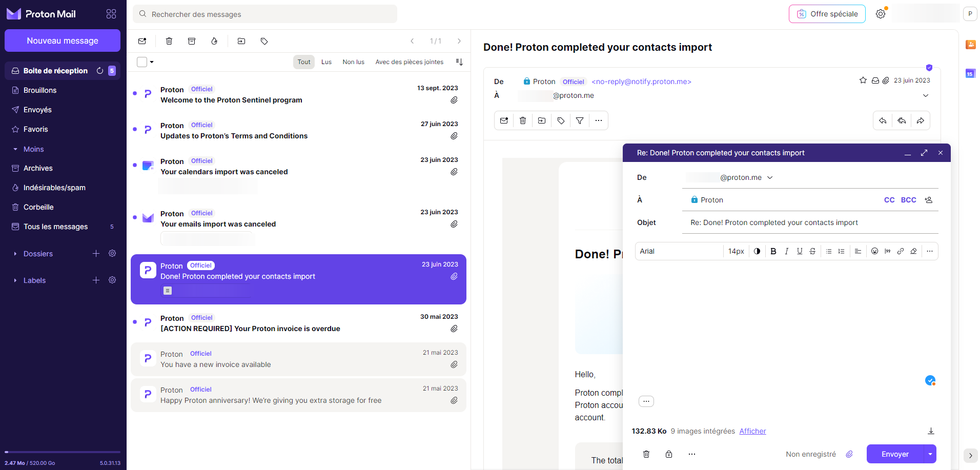Image resolution: width=980 pixels, height=470 pixels.
Task: Click the filter funnel icon in message toolbar
Action: point(580,120)
